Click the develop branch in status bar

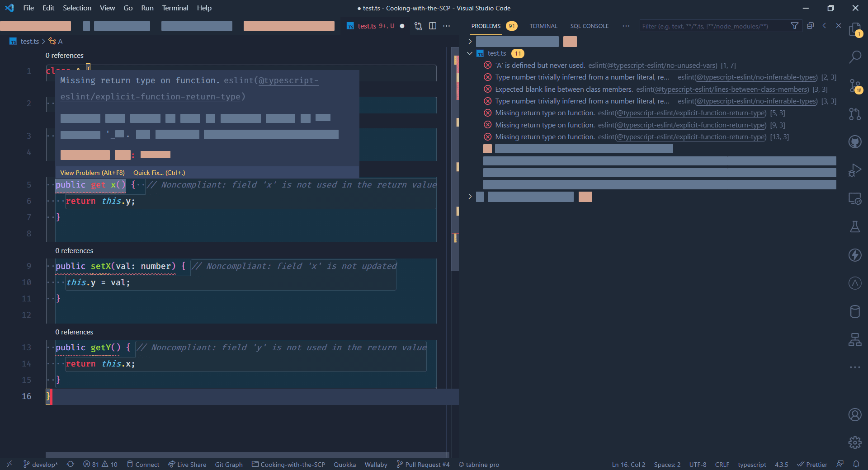[41, 464]
